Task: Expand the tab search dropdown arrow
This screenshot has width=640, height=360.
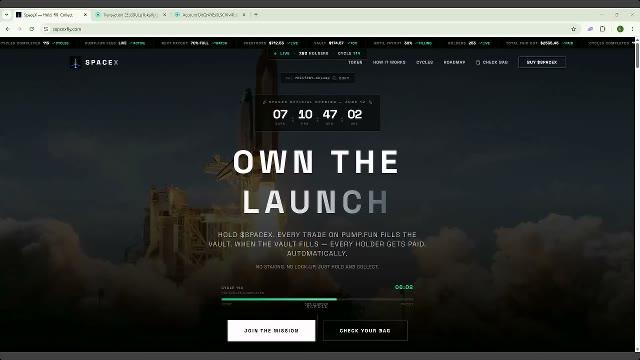Action: 6,15
